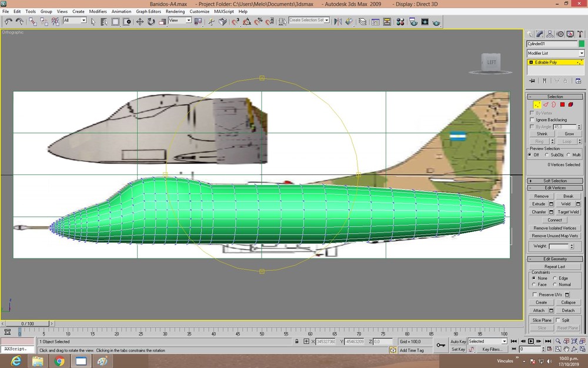The image size is (588, 368).
Task: Select the Edge constraint radio button
Action: click(x=554, y=278)
